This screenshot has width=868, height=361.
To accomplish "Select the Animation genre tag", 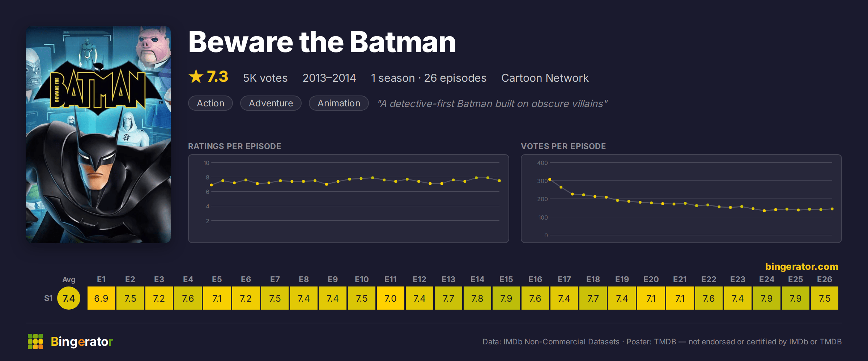I will 339,103.
